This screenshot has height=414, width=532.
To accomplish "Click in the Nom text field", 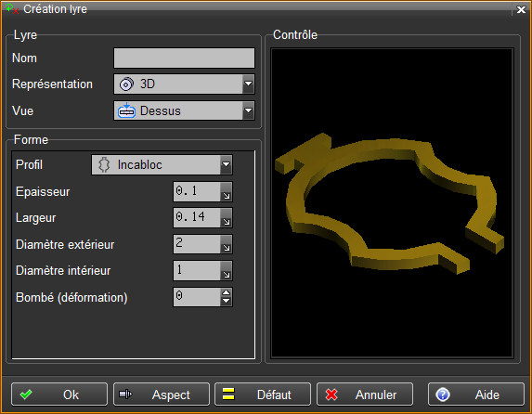I will (x=184, y=58).
